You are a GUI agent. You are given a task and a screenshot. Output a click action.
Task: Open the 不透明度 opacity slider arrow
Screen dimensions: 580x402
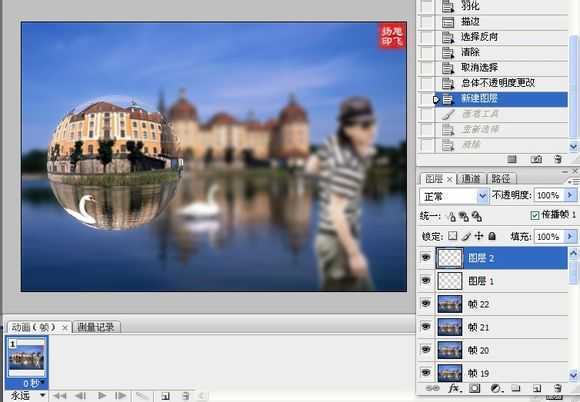point(570,195)
